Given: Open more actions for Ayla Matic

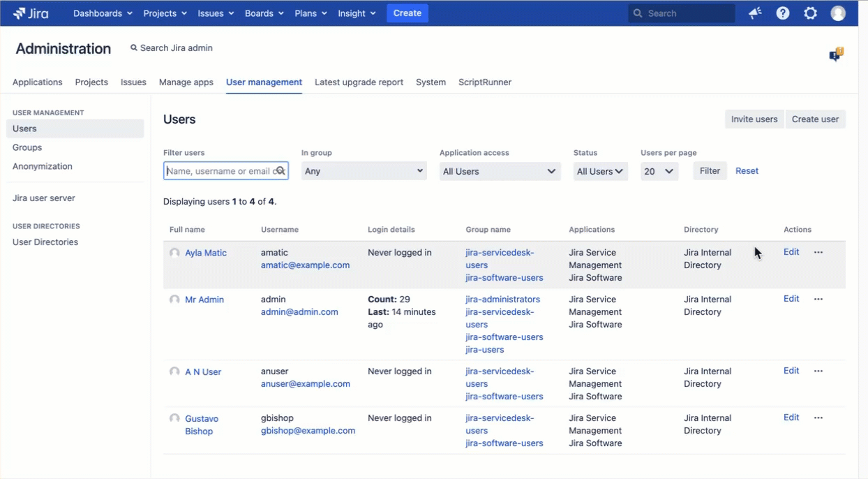Looking at the screenshot, I should click(818, 252).
